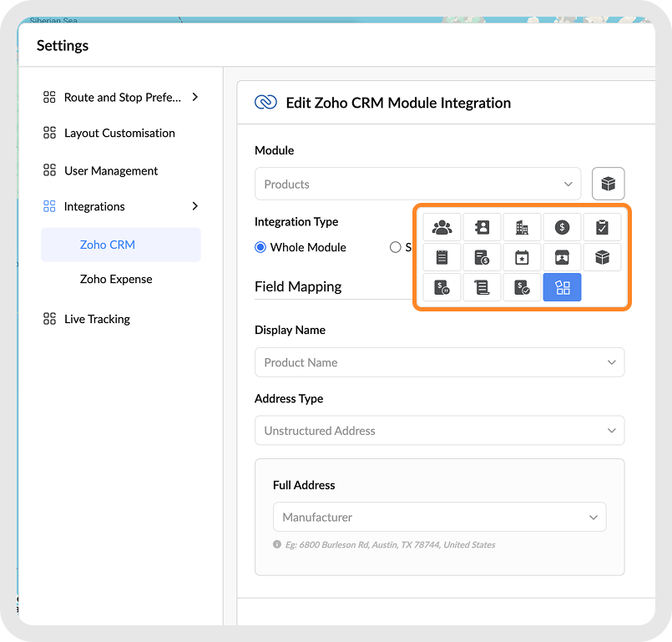The width and height of the screenshot is (672, 642).
Task: Pick the contact book module icon
Action: click(482, 227)
